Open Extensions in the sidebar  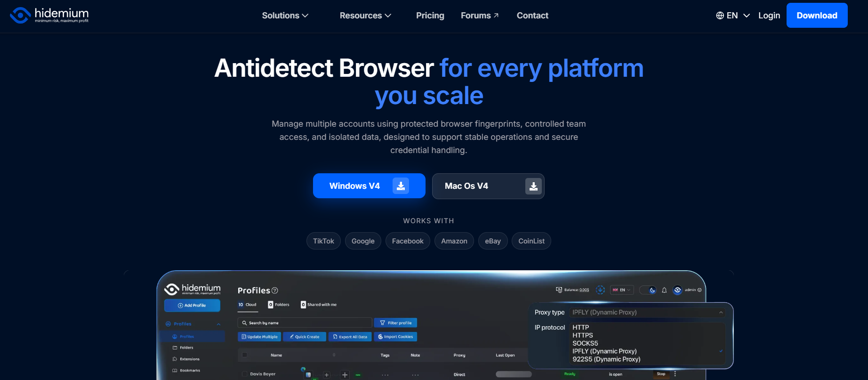pyautogui.click(x=186, y=359)
